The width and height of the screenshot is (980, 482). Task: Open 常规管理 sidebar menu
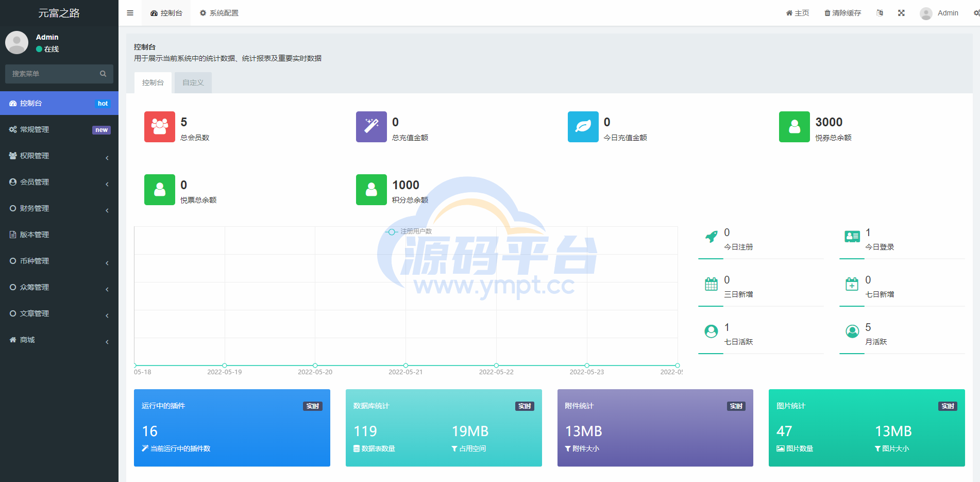[x=59, y=129]
